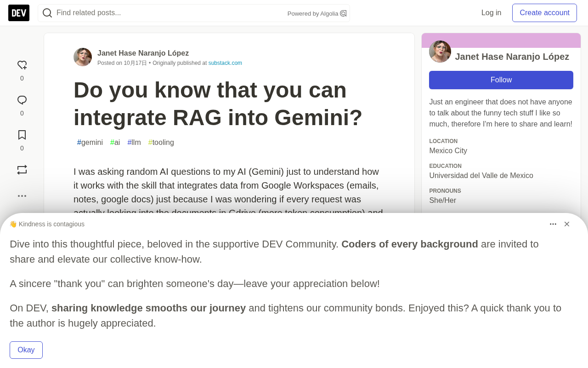Click the Log in link

tap(492, 13)
